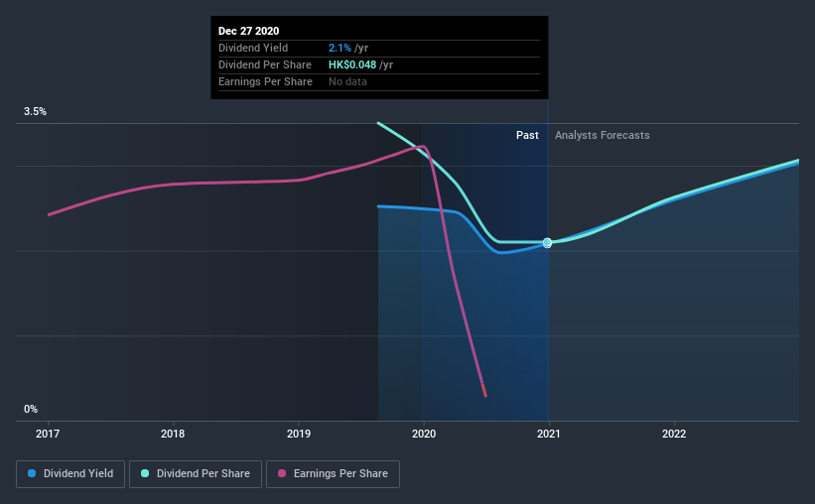Click the HK$0.048 dividend per share value
Image resolution: width=815 pixels, height=504 pixels.
click(x=352, y=64)
